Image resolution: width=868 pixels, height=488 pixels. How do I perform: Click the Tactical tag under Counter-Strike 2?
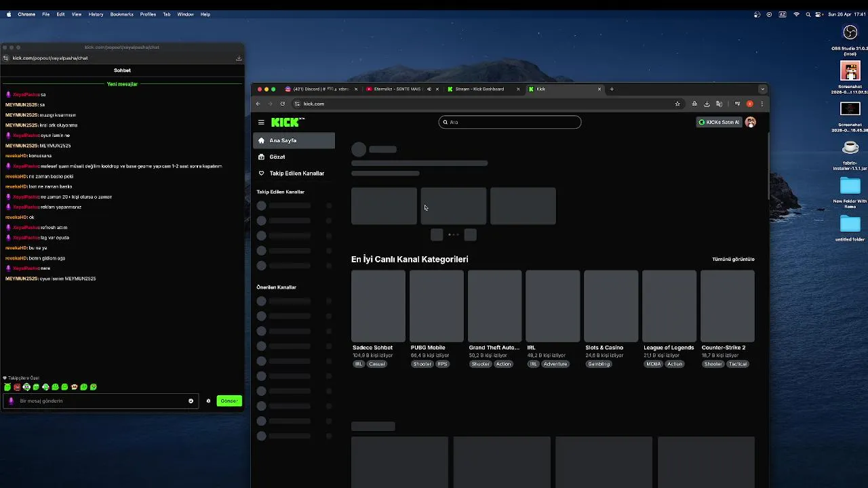point(738,364)
